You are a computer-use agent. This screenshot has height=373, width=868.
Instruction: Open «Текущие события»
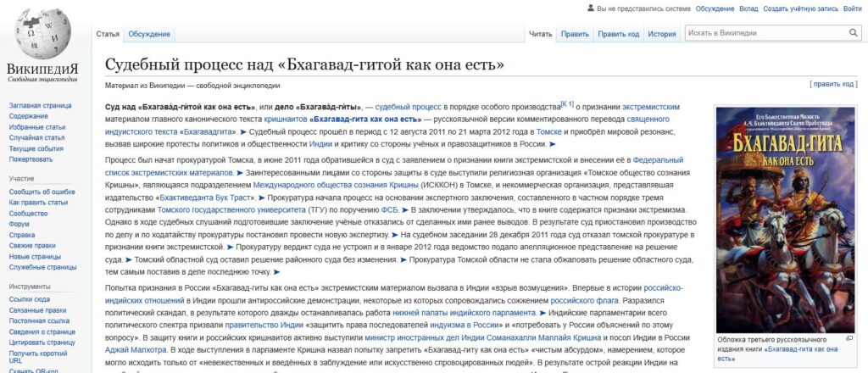[x=36, y=148]
